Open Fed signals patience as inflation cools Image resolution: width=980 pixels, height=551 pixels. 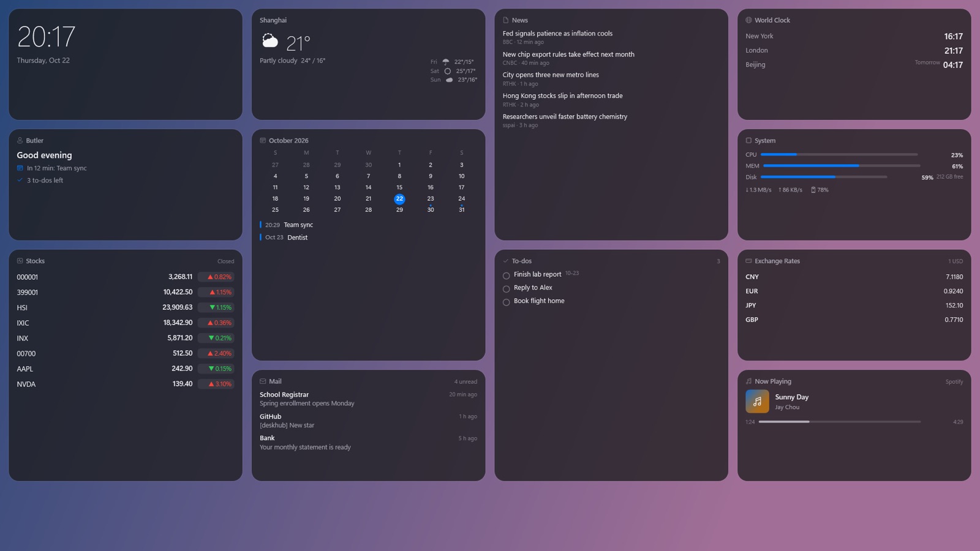pos(611,37)
